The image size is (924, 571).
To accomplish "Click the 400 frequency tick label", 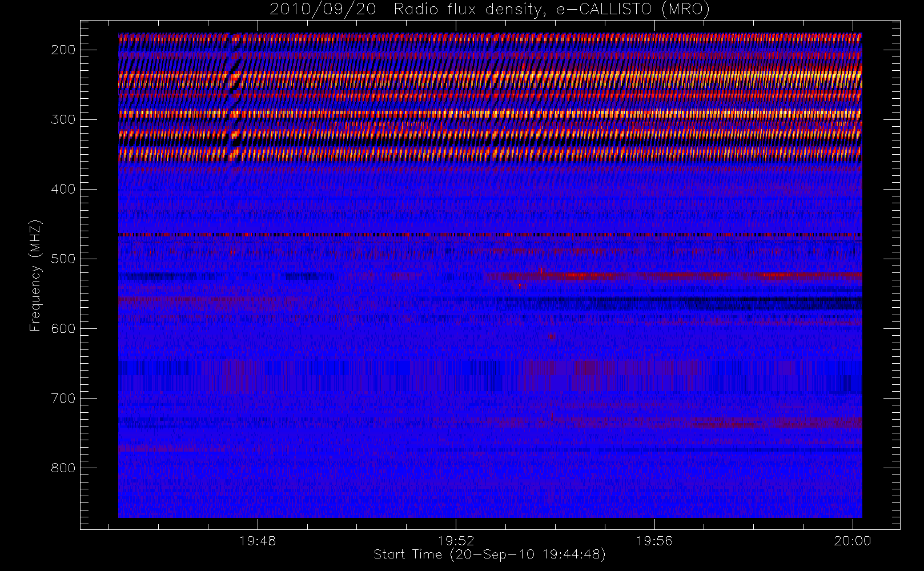I will pos(63,189).
